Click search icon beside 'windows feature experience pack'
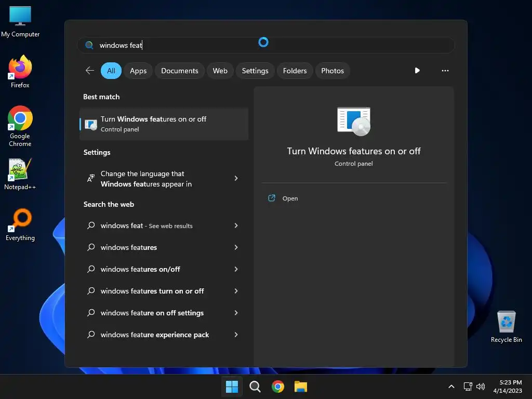This screenshot has width=532, height=399. 91,335
